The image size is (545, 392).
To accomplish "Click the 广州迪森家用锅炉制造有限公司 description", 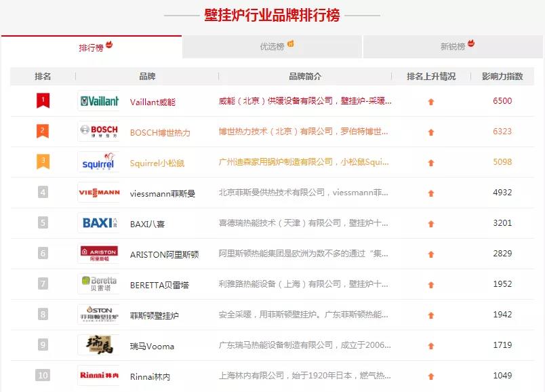I will 304,161.
